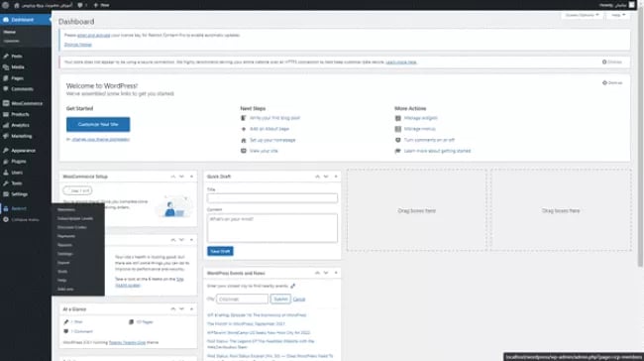Screen dimensions: 644x361
Task: Toggle the At a Glance panel
Action: tap(191, 308)
